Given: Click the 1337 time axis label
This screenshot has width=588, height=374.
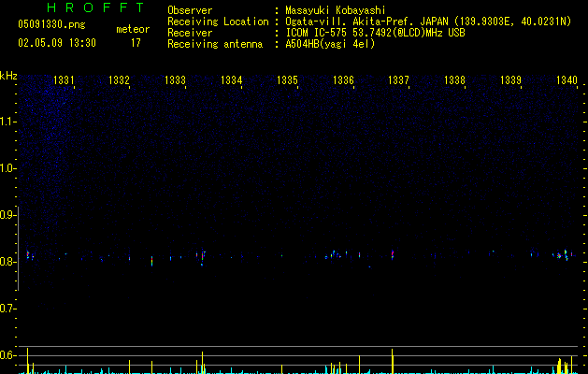Looking at the screenshot, I should point(398,80).
